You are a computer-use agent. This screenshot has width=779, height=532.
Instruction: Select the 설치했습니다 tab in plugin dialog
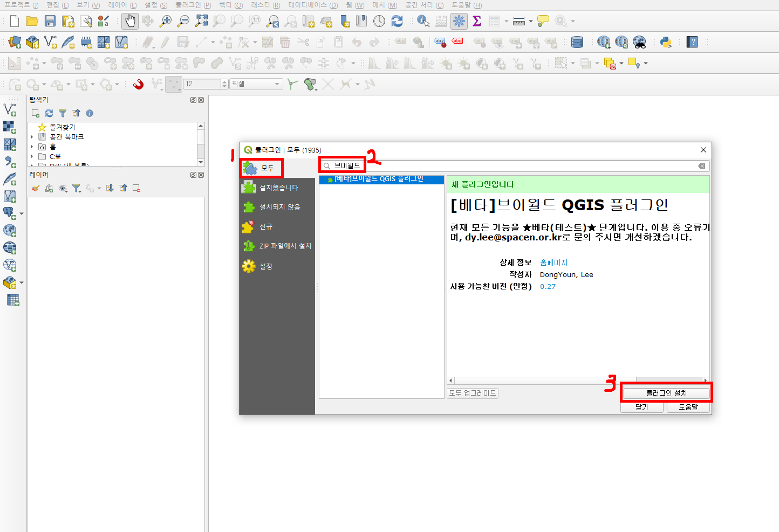coord(277,188)
